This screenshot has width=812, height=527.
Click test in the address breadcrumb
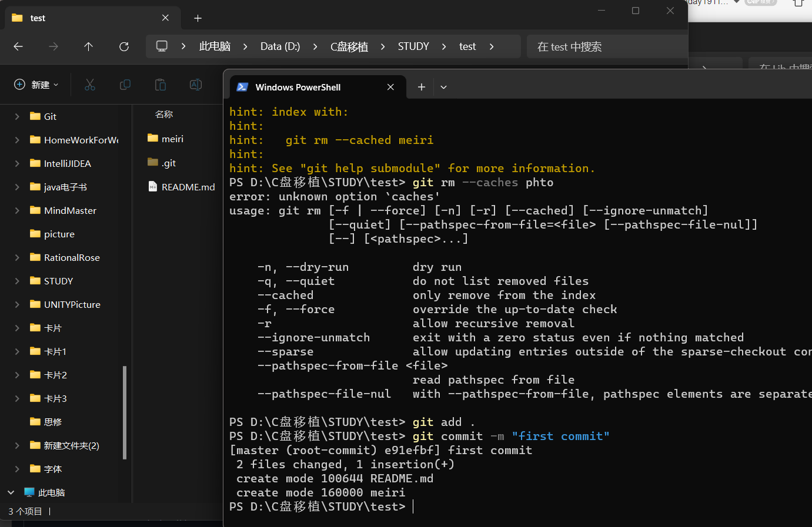pyautogui.click(x=467, y=46)
